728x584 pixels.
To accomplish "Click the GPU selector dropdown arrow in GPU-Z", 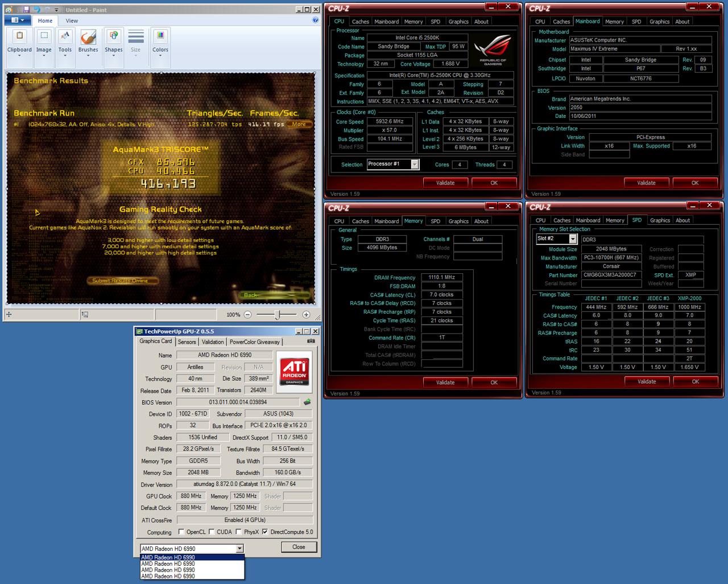I will pos(239,549).
